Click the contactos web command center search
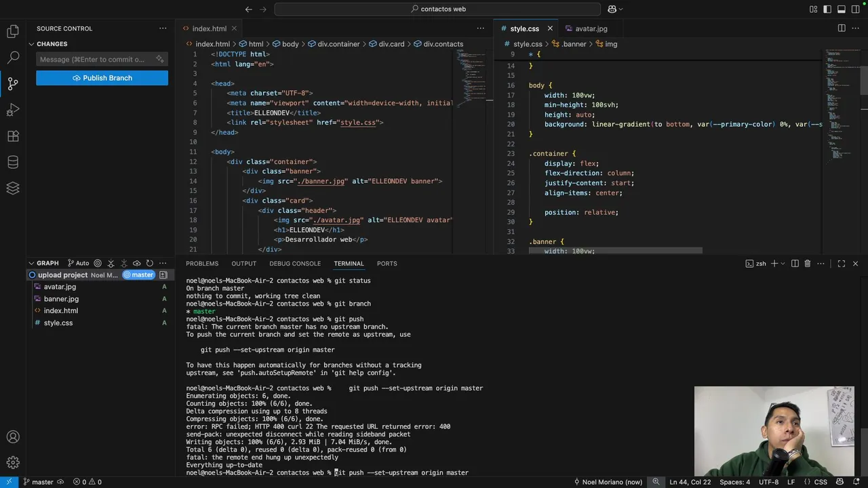This screenshot has height=488, width=868. (437, 9)
